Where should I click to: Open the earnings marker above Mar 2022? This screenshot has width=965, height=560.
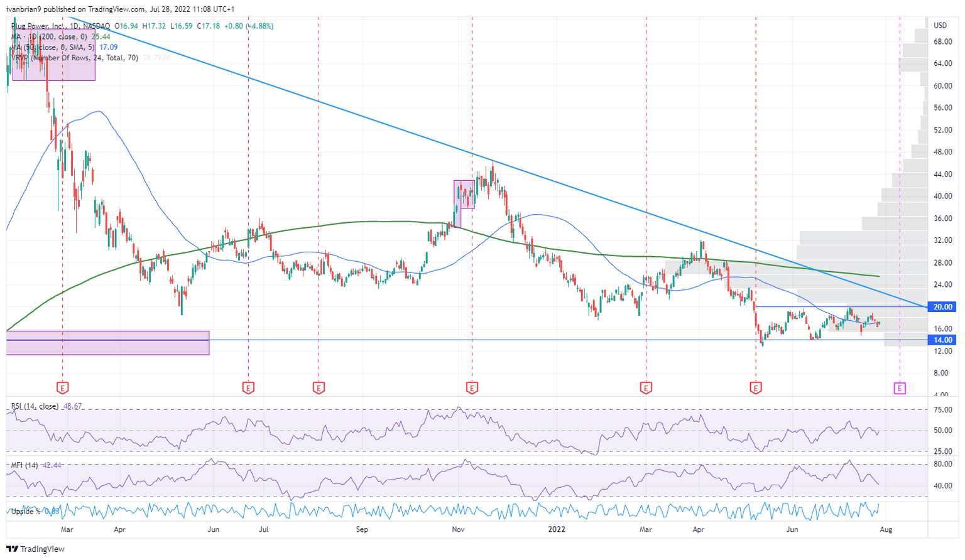pos(646,388)
